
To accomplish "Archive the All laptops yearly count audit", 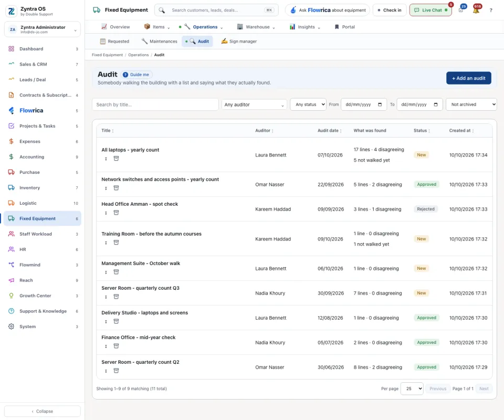I will pos(117,159).
